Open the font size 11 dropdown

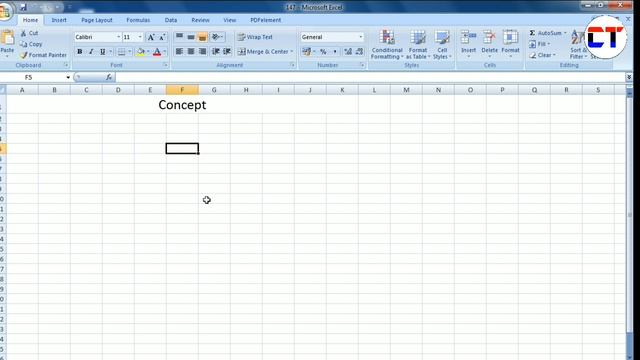pyautogui.click(x=140, y=37)
